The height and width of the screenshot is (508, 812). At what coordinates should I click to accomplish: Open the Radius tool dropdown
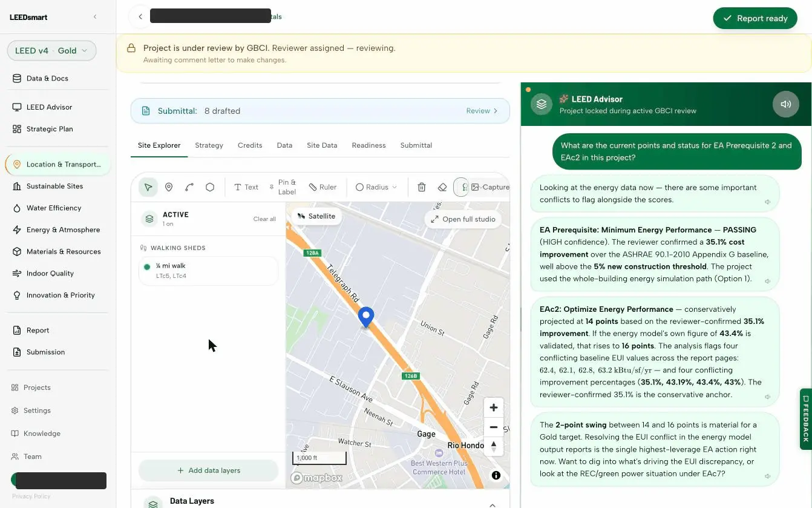[376, 187]
